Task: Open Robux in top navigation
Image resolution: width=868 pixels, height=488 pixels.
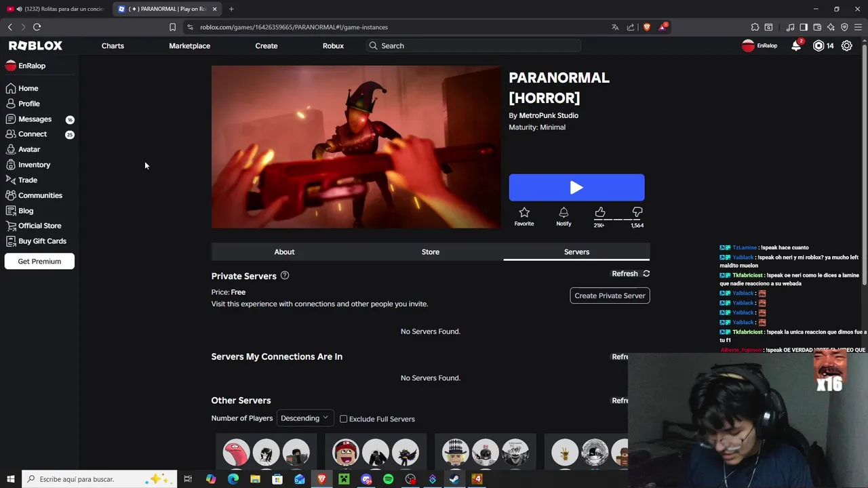Action: 333,45
